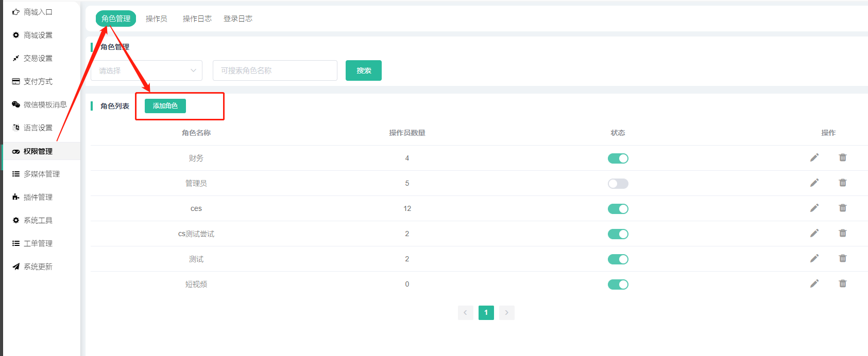Open the 请选择 dropdown in role filter
This screenshot has width=868, height=356.
click(146, 70)
